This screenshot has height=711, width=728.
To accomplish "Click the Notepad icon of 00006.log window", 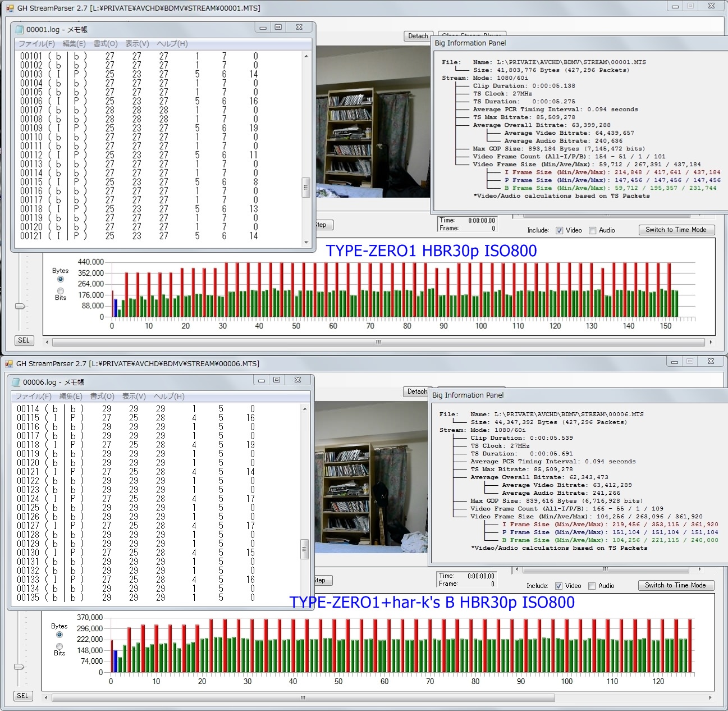I will [16, 382].
